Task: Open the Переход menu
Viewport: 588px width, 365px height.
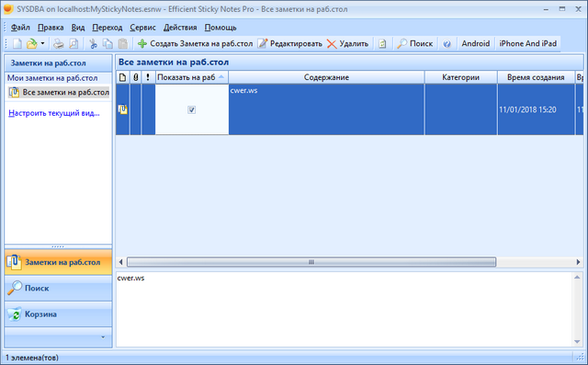Action: 107,28
